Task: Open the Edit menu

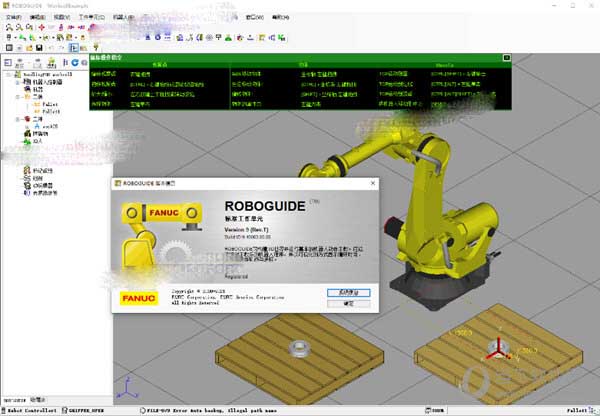Action: point(38,17)
